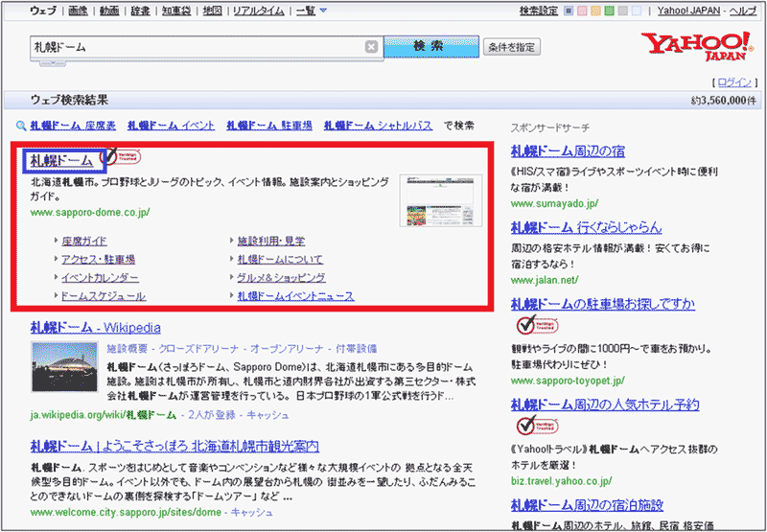767x532 pixels.
Task: Click magnifier icon beside related searches
Action: (20, 126)
